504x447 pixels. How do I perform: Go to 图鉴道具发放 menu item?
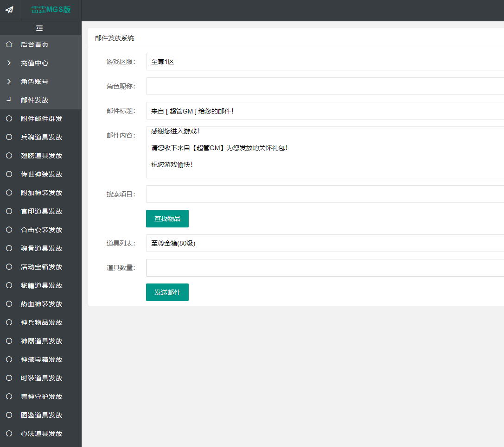[41, 415]
